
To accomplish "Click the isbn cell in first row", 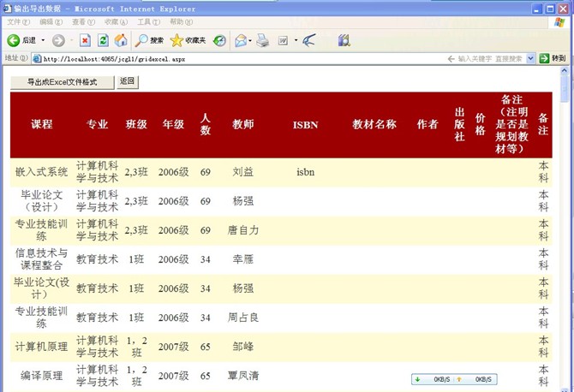I will (305, 172).
